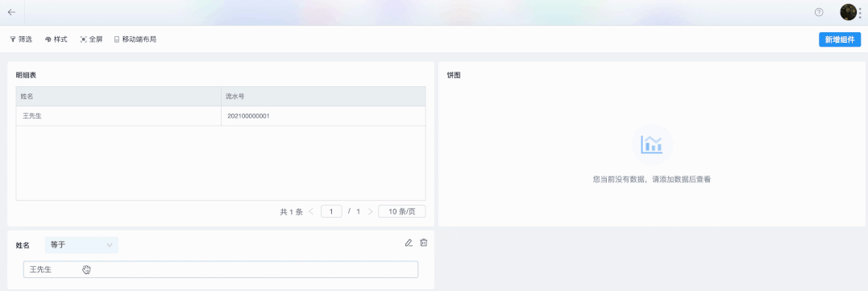Click the 您当前没有数据 empty message
The image size is (868, 291).
tap(651, 179)
